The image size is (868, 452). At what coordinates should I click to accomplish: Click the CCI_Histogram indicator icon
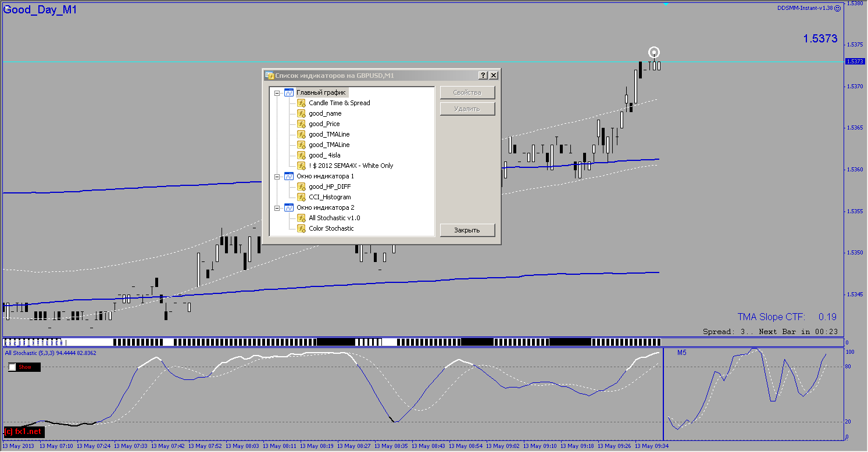[x=301, y=197]
